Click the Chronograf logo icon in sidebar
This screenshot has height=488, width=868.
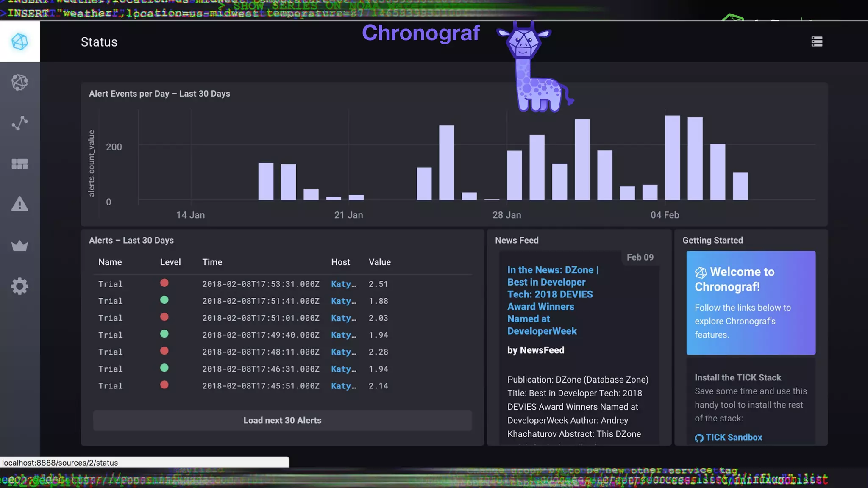[x=20, y=42]
